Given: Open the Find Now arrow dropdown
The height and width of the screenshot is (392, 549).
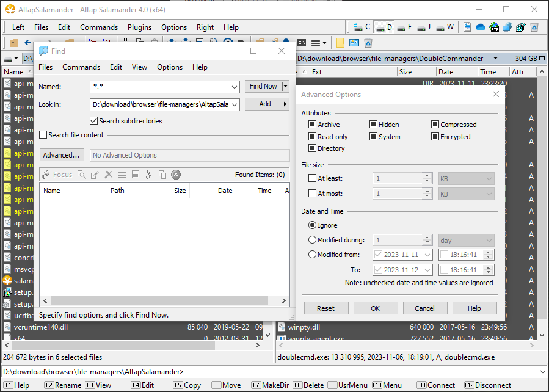Looking at the screenshot, I should pos(285,87).
